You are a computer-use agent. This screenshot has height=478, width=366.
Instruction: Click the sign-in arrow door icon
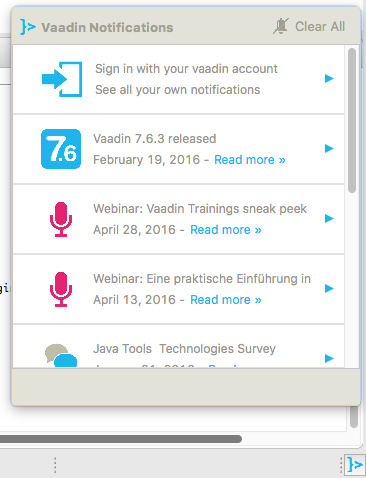[x=62, y=79]
